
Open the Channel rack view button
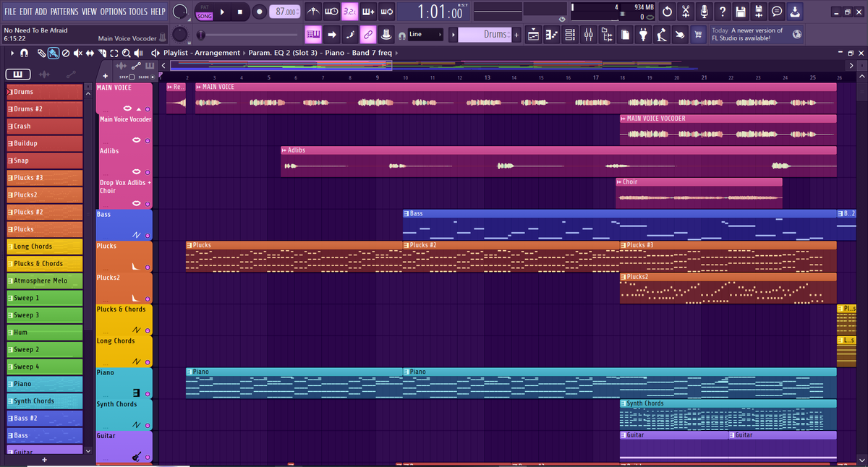click(x=569, y=35)
